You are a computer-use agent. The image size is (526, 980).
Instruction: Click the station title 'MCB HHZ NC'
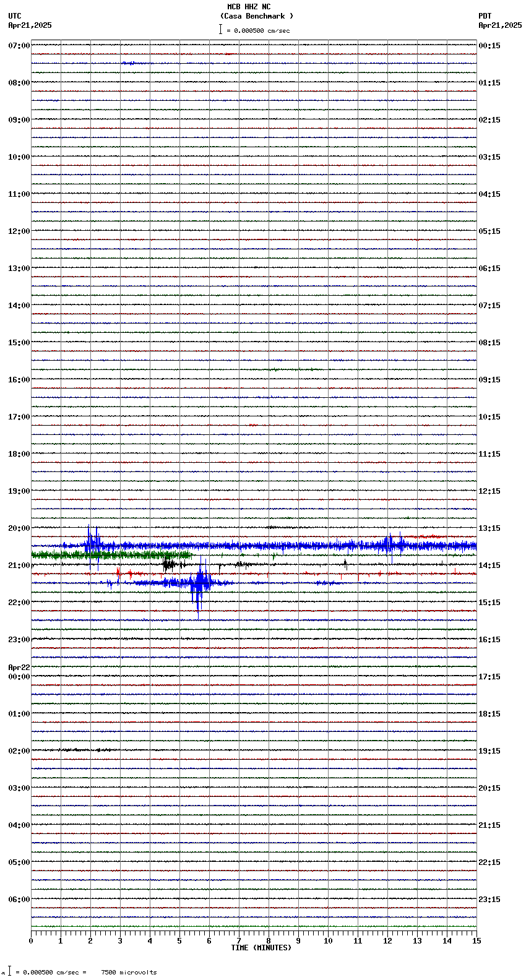tap(249, 7)
